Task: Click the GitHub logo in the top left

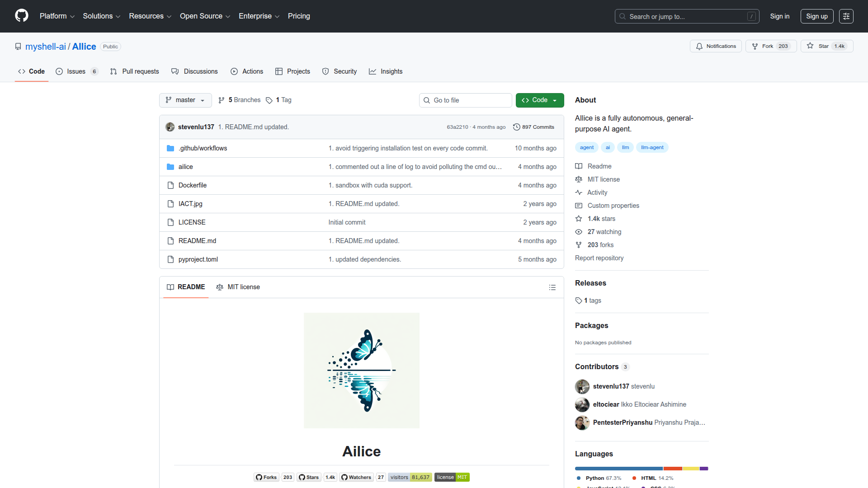Action: pyautogui.click(x=21, y=16)
